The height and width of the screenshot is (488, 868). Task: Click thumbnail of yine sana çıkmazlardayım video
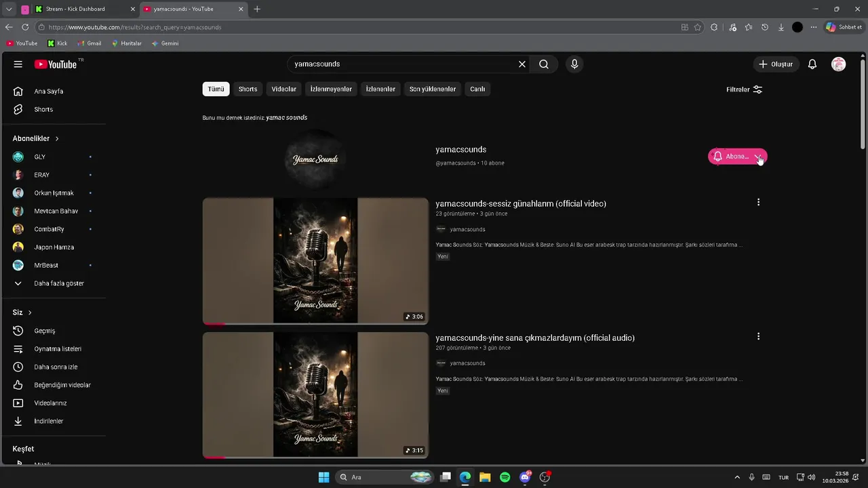[315, 395]
